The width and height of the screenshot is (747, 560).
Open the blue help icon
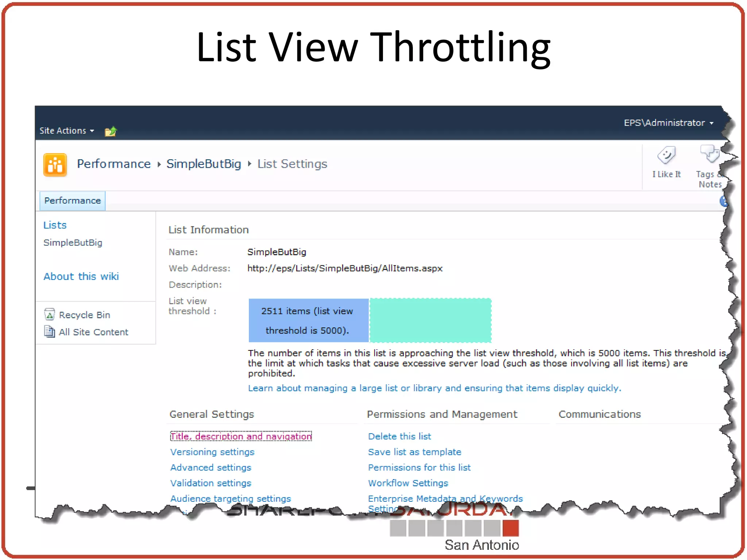(724, 201)
